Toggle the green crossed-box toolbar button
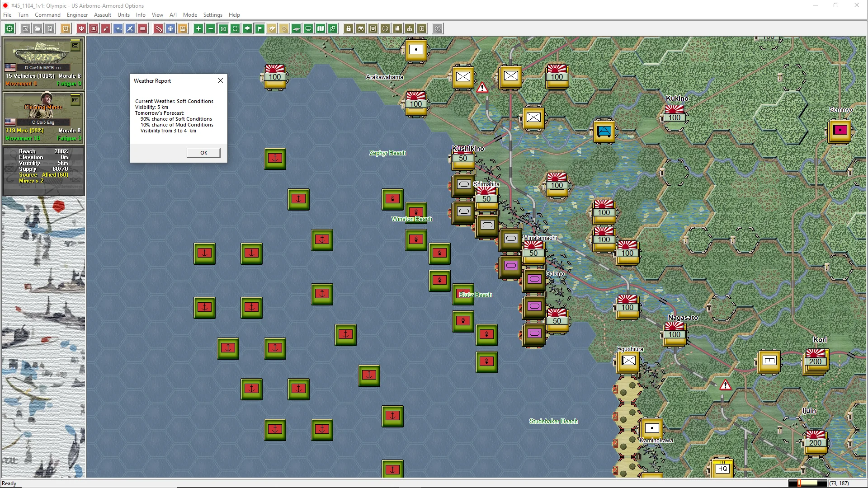The height and width of the screenshot is (488, 868). pyautogui.click(x=223, y=29)
